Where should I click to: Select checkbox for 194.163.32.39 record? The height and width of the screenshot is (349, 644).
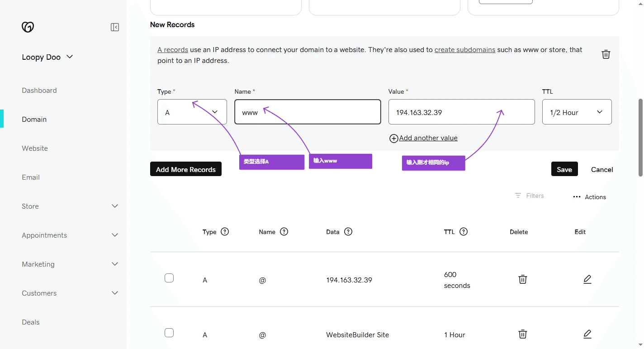point(169,278)
